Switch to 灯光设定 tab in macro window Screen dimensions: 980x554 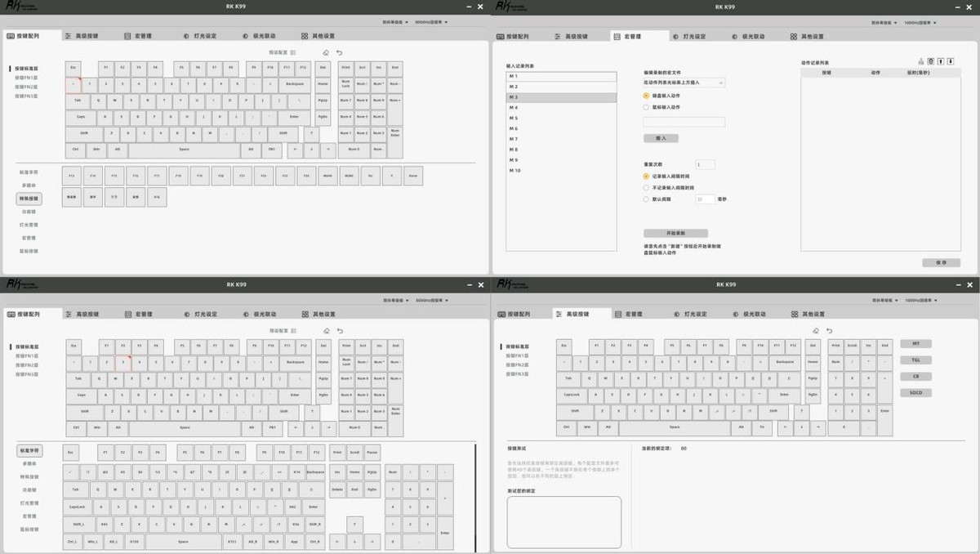(x=689, y=37)
